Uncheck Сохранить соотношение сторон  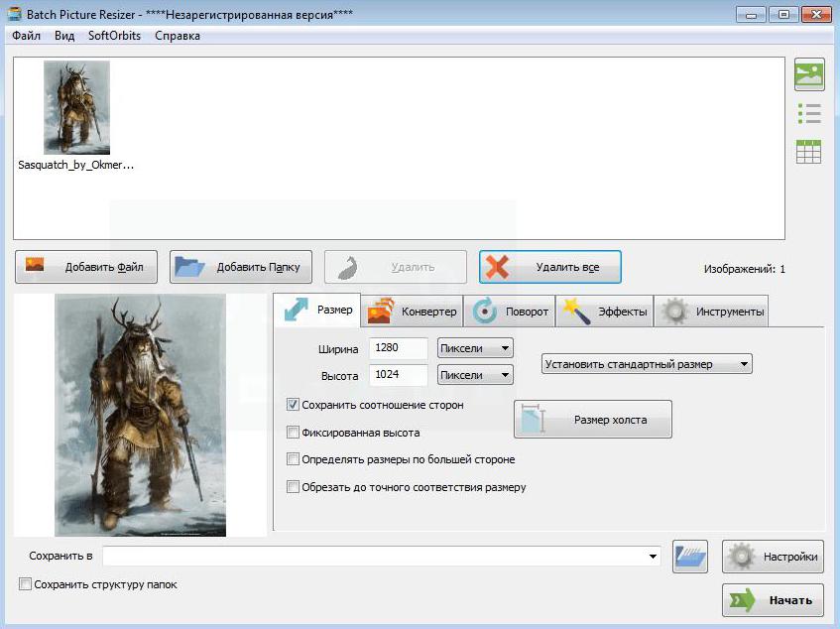pos(293,405)
